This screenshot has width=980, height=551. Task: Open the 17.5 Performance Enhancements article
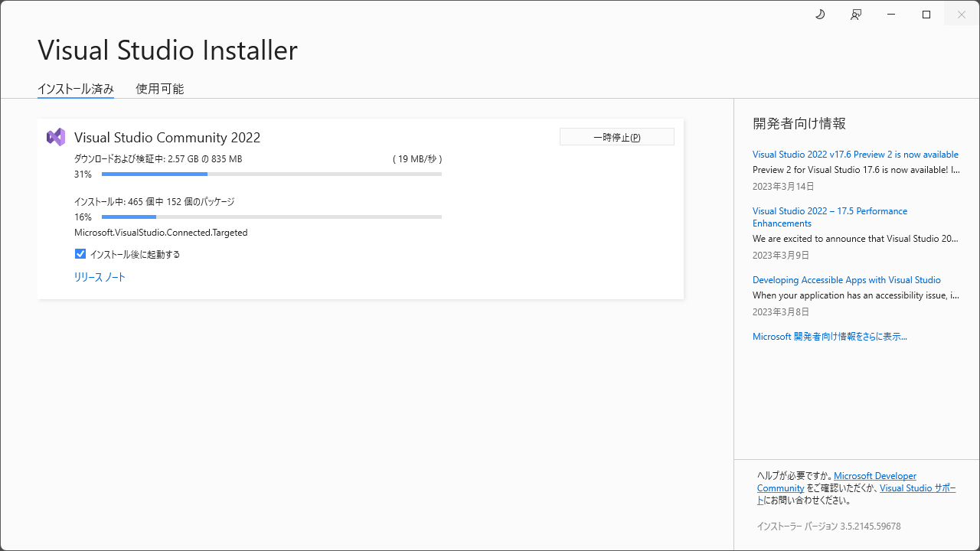click(830, 217)
